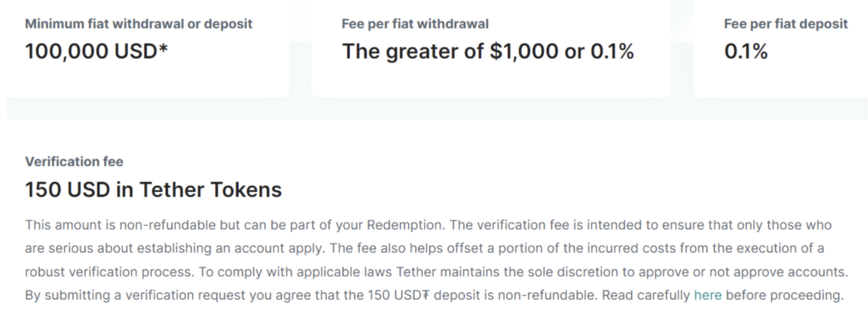Click the "Fee per fiat withdrawal" label
This screenshot has width=868, height=324.
pyautogui.click(x=415, y=24)
